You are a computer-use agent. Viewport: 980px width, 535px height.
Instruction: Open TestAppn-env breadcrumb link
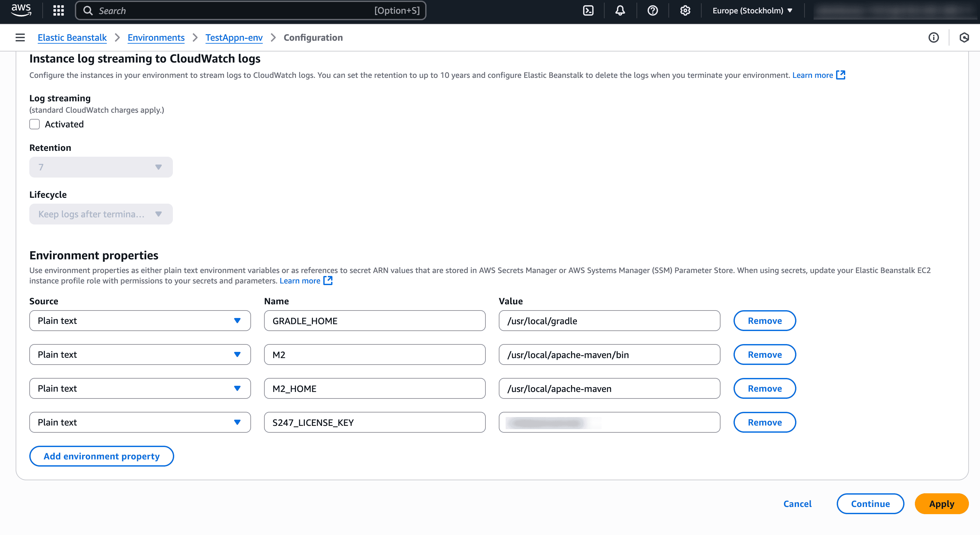coord(234,37)
